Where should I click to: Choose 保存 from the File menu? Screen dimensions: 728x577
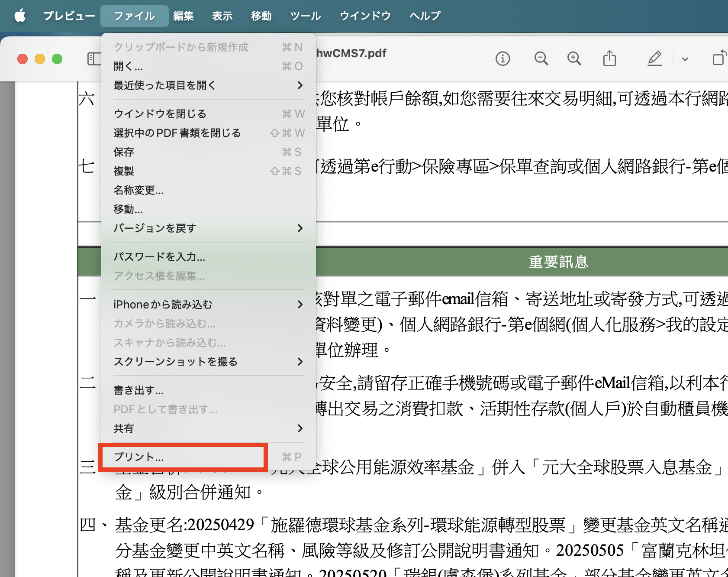click(209, 152)
